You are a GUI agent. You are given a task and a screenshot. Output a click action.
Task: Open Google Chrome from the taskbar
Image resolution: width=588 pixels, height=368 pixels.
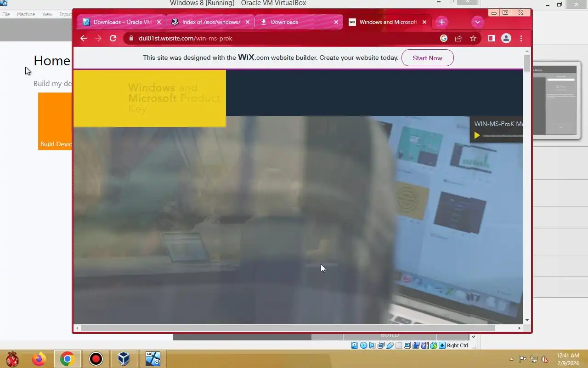(x=68, y=359)
